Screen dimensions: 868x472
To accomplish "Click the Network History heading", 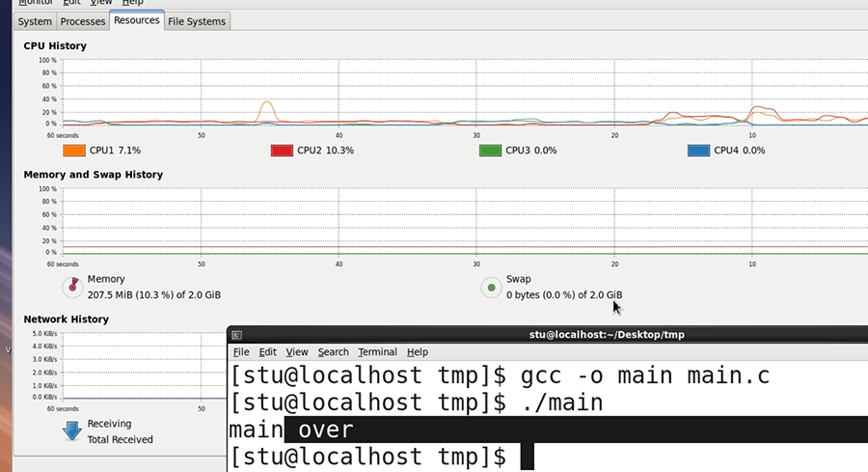I will (66, 319).
